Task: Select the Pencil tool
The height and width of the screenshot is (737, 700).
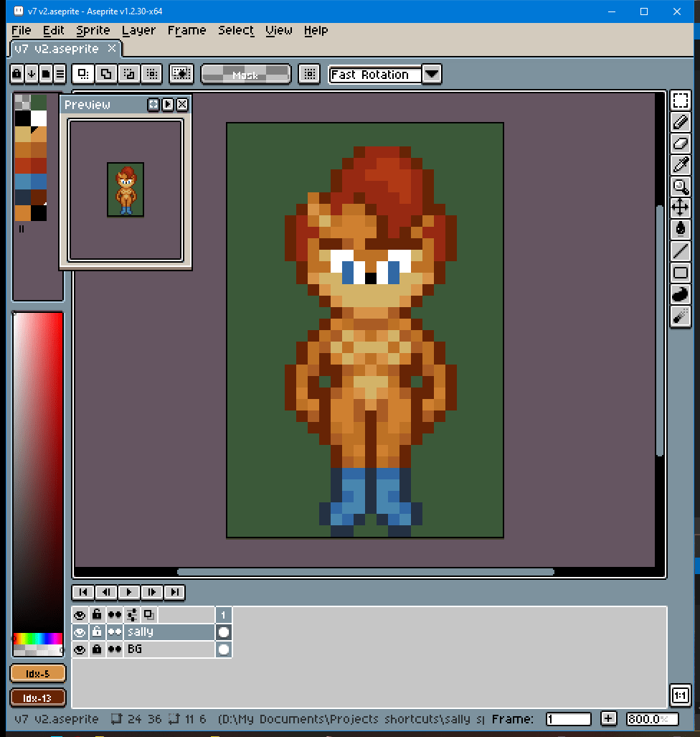Action: 680,122
